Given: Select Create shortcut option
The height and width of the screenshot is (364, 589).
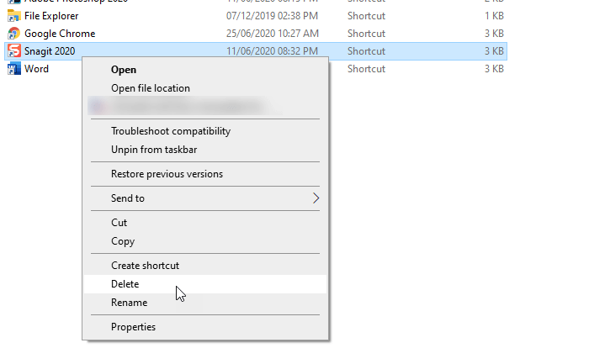Looking at the screenshot, I should [145, 266].
